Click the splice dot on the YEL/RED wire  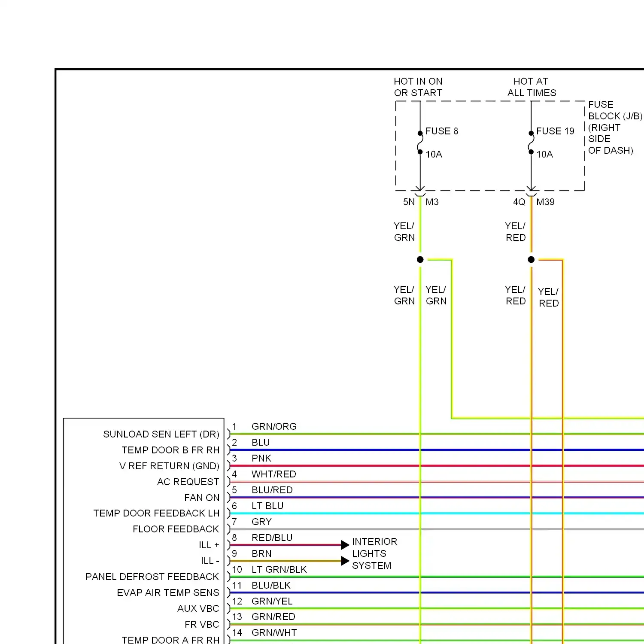click(531, 259)
